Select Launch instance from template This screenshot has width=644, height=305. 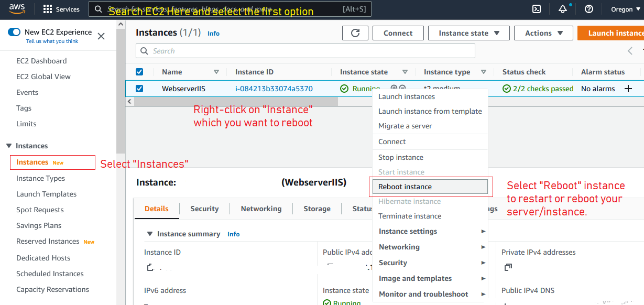click(430, 111)
